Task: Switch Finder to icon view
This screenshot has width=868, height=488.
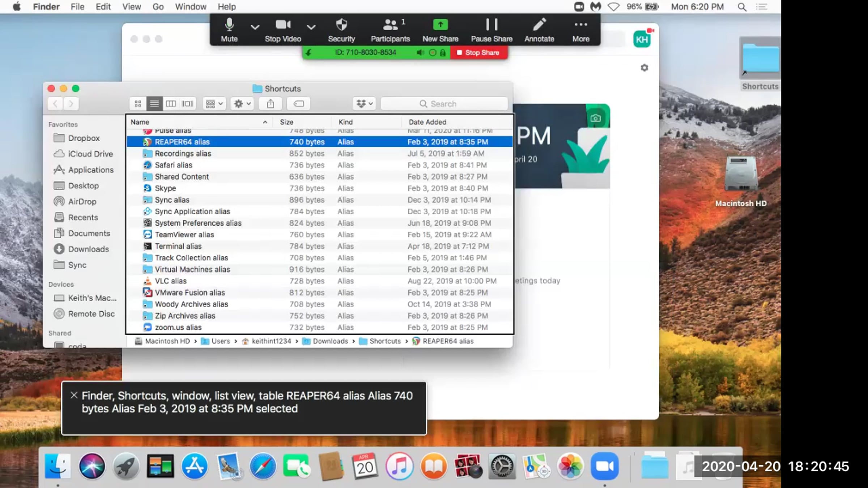Action: coord(138,104)
